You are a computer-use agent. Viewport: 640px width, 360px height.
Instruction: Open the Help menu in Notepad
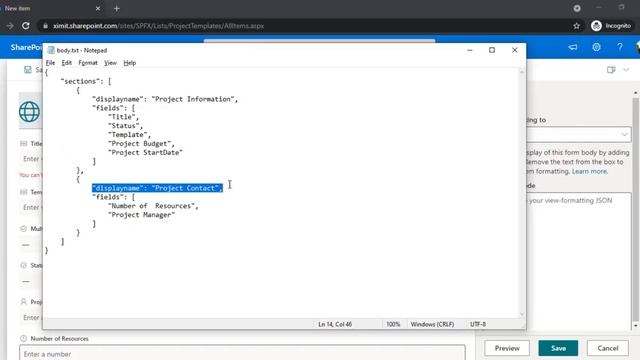pos(129,63)
